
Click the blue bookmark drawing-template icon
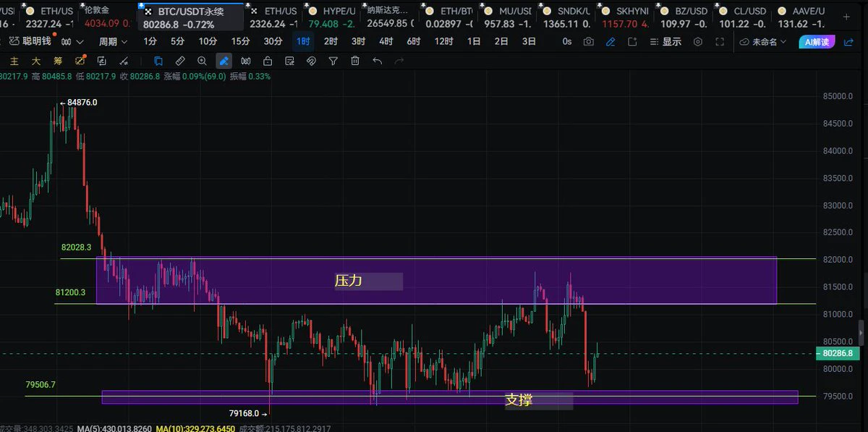coord(158,61)
